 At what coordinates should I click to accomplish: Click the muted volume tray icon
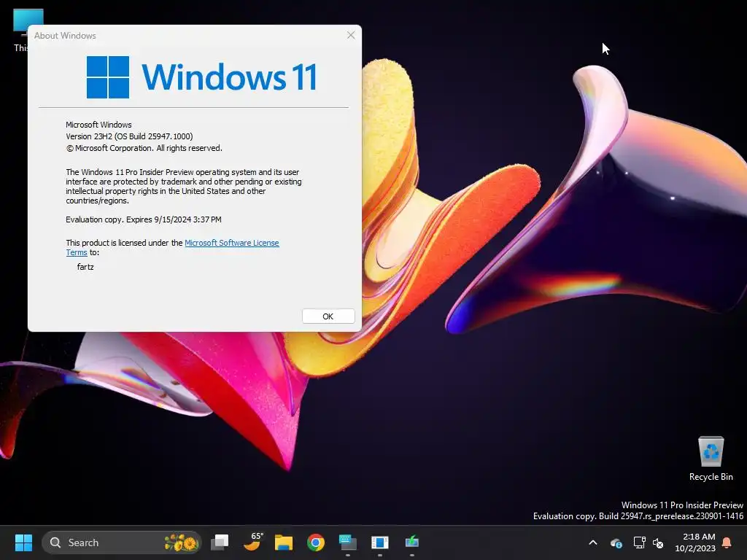point(658,542)
